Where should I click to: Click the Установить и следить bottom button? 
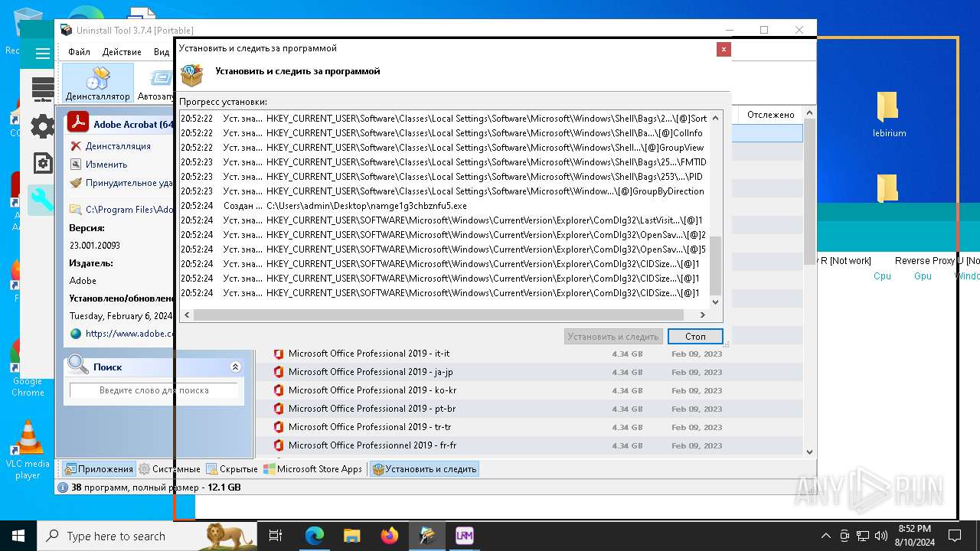[x=424, y=469]
